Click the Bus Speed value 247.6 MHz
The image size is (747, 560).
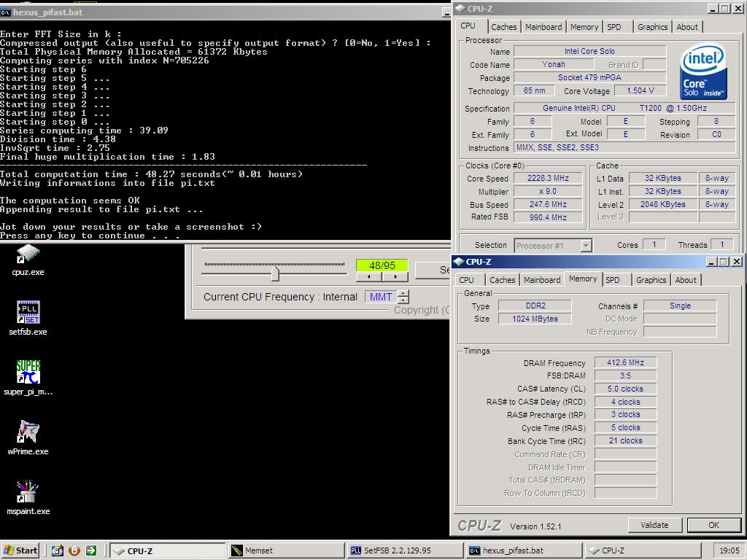[x=548, y=204]
